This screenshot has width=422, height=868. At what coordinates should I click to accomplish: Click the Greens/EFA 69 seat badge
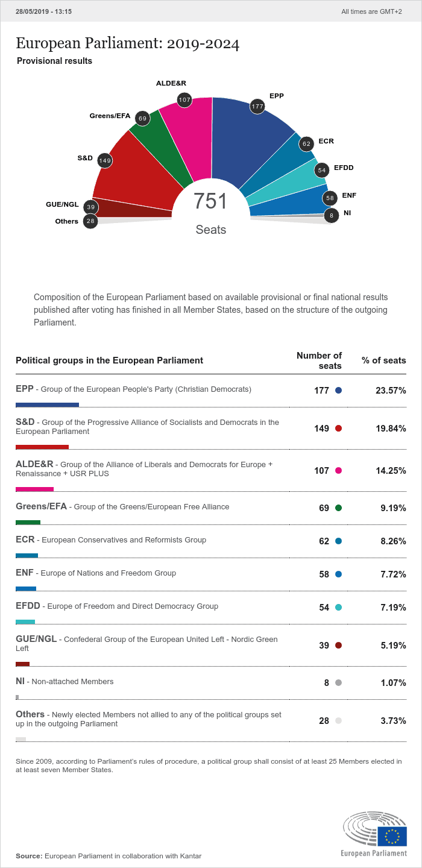click(142, 118)
